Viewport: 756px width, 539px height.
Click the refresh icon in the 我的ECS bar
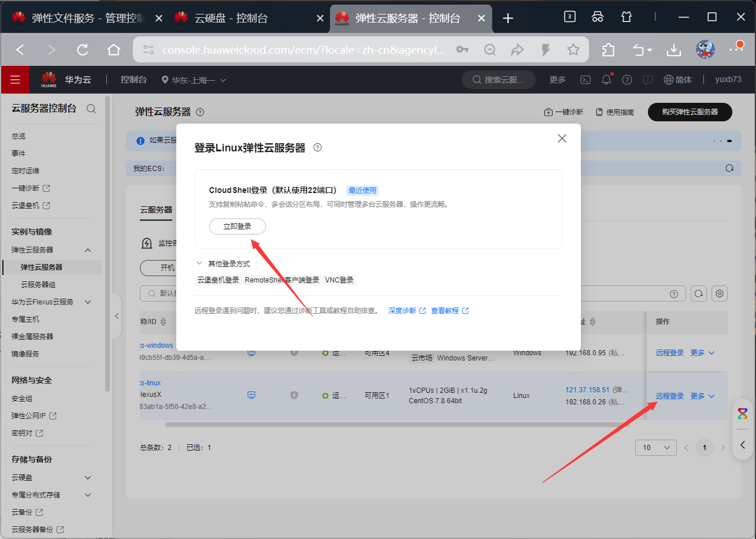(x=729, y=168)
